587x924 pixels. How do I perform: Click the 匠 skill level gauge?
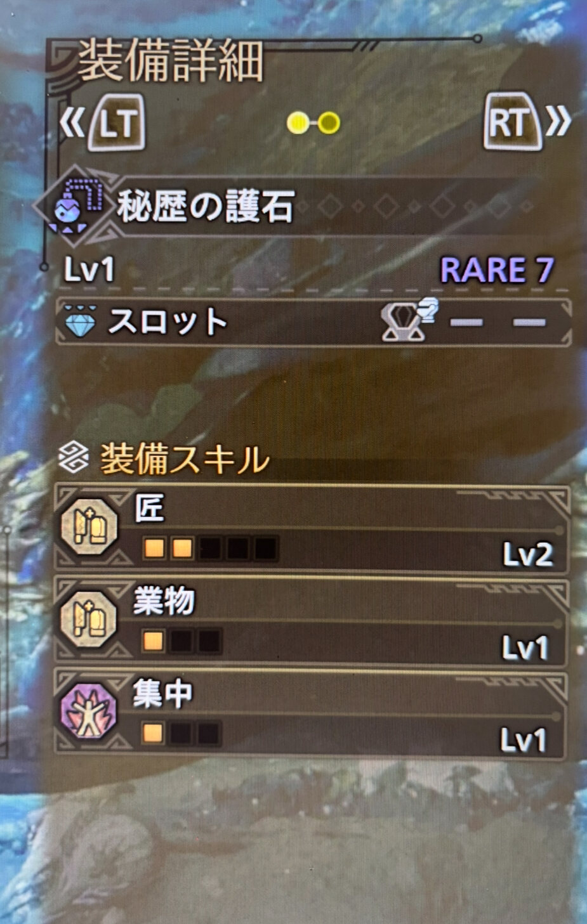[210, 548]
